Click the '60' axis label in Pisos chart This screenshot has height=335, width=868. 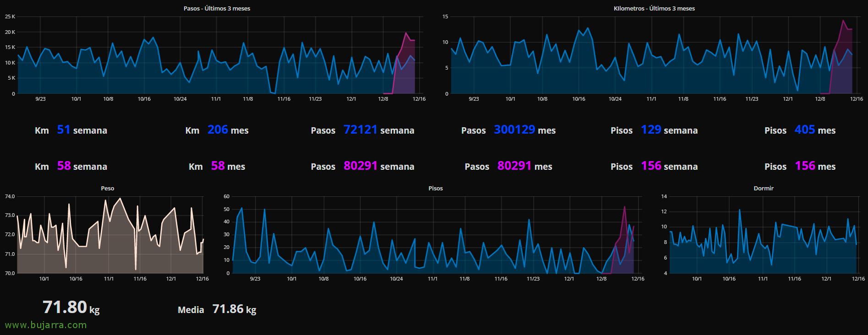[226, 196]
